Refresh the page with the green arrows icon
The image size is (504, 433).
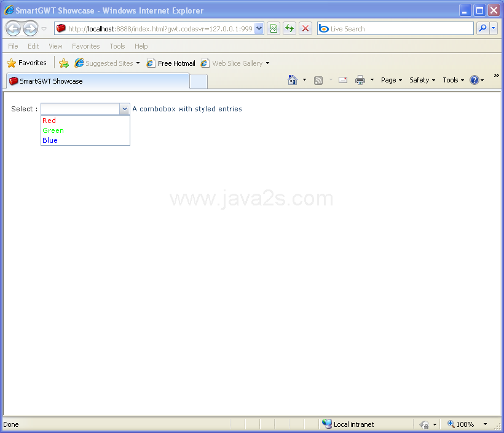pos(289,29)
